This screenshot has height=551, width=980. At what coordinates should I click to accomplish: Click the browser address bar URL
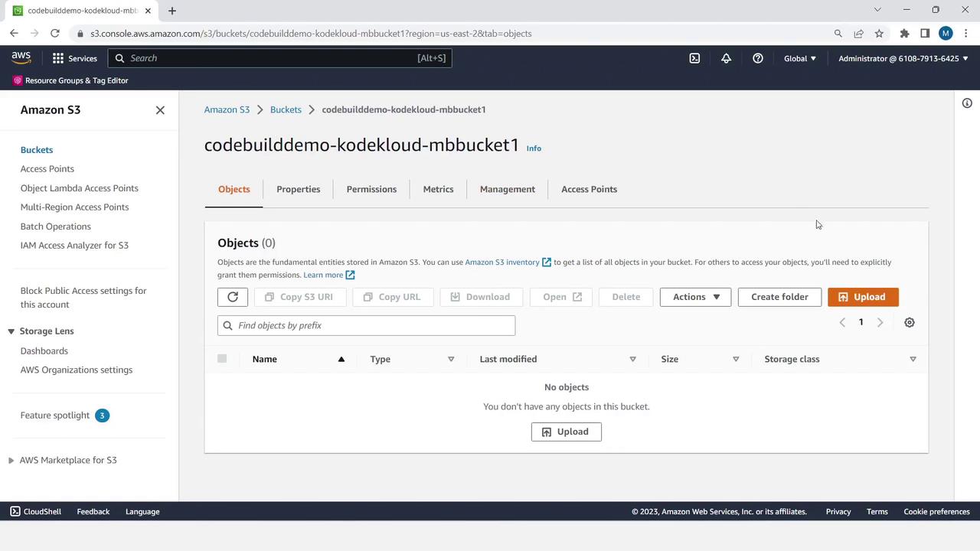point(311,34)
